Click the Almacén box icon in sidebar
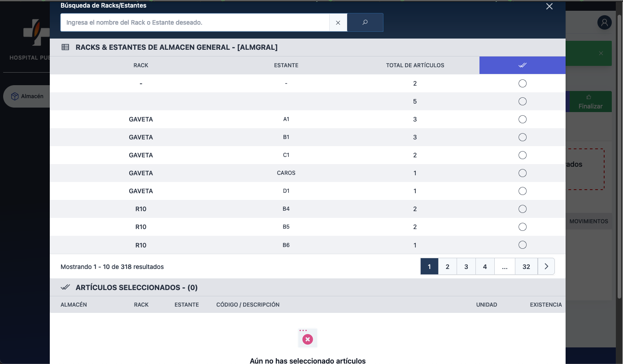 click(15, 96)
